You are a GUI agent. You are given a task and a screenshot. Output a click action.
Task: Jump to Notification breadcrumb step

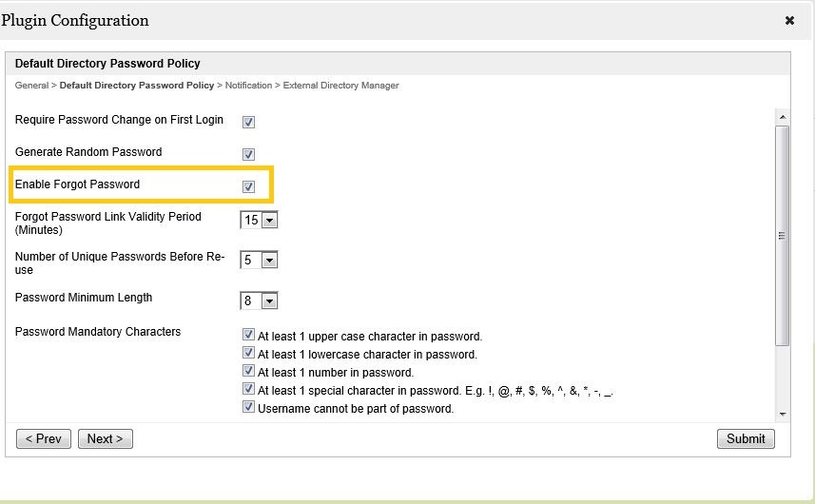coord(248,86)
